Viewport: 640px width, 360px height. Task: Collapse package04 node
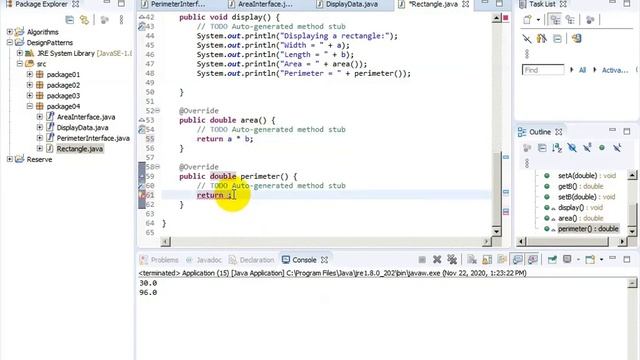(29, 106)
